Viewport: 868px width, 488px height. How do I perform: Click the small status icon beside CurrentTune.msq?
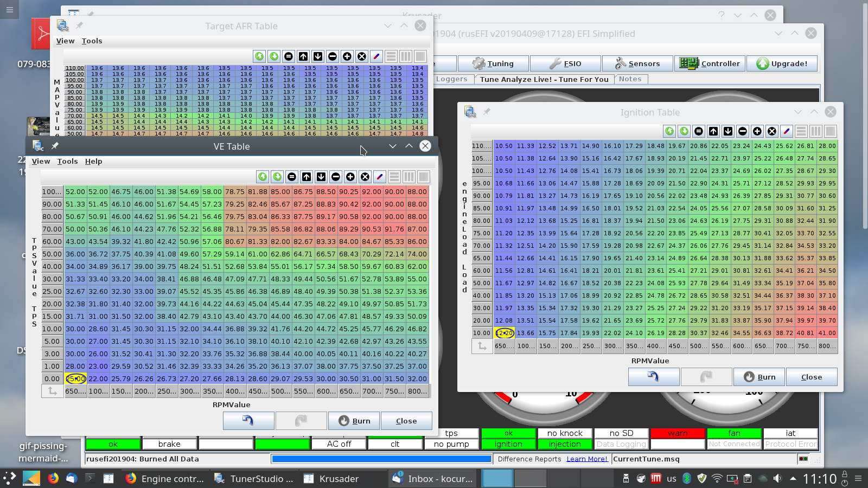(803, 459)
